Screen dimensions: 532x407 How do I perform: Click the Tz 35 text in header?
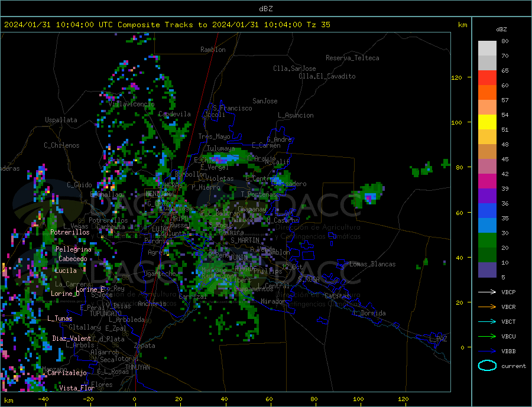pyautogui.click(x=318, y=25)
